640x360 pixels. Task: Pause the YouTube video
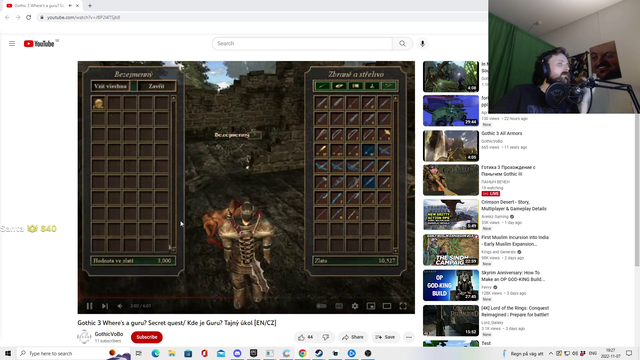[x=89, y=306]
